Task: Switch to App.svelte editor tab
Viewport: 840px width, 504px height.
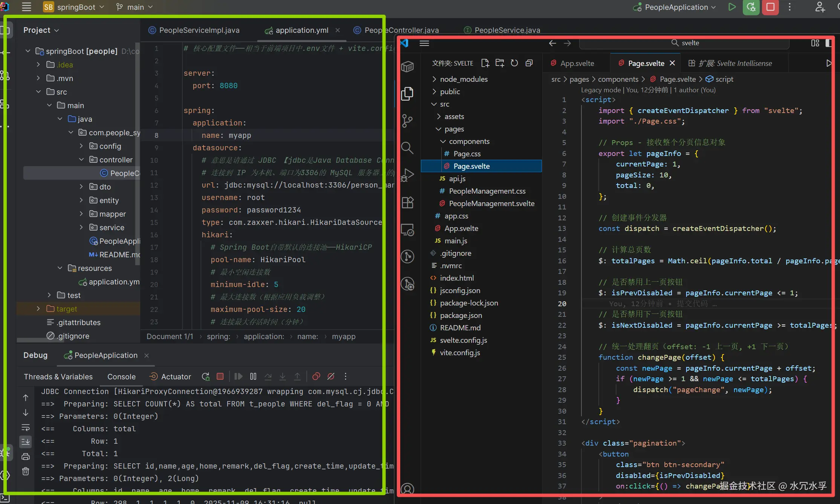Action: [x=577, y=63]
